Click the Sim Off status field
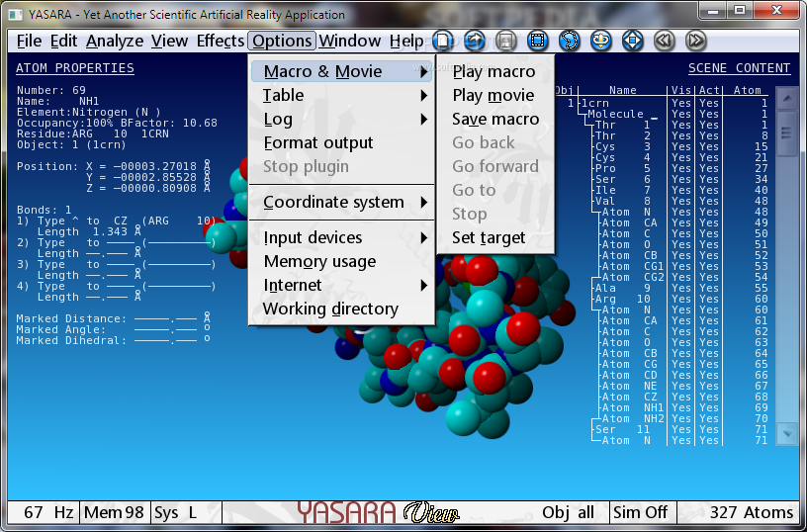The width and height of the screenshot is (807, 532). [x=642, y=512]
